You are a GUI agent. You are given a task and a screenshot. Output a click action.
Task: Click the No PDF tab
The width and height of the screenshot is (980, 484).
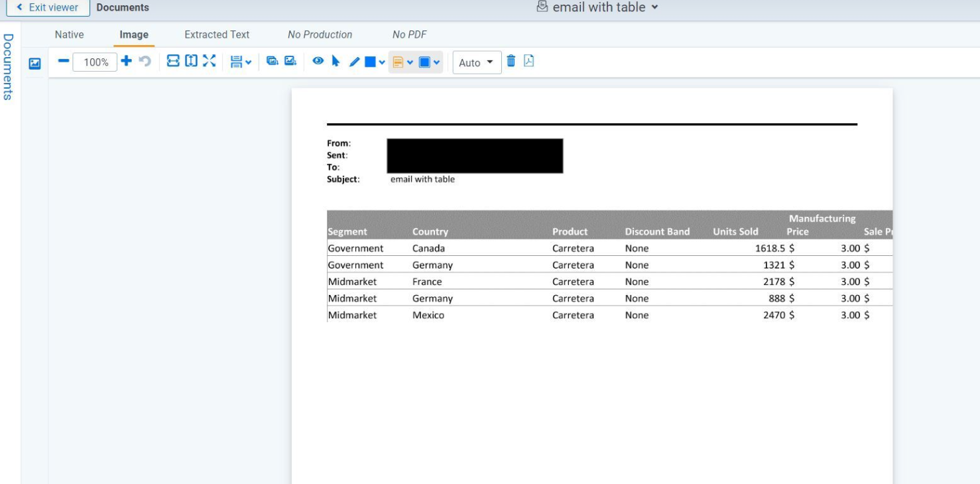(x=410, y=34)
